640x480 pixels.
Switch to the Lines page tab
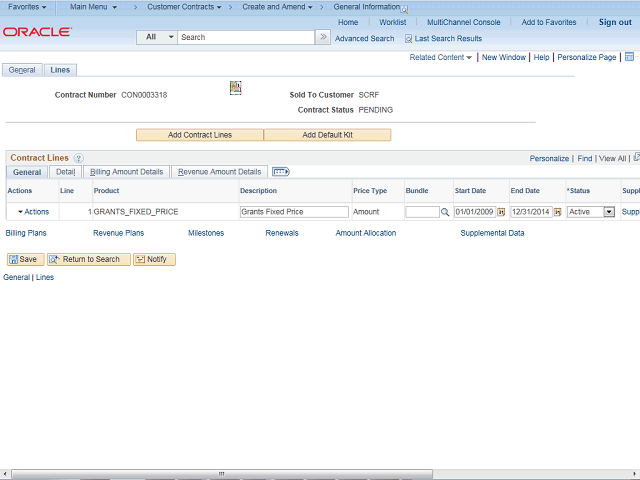tap(60, 70)
